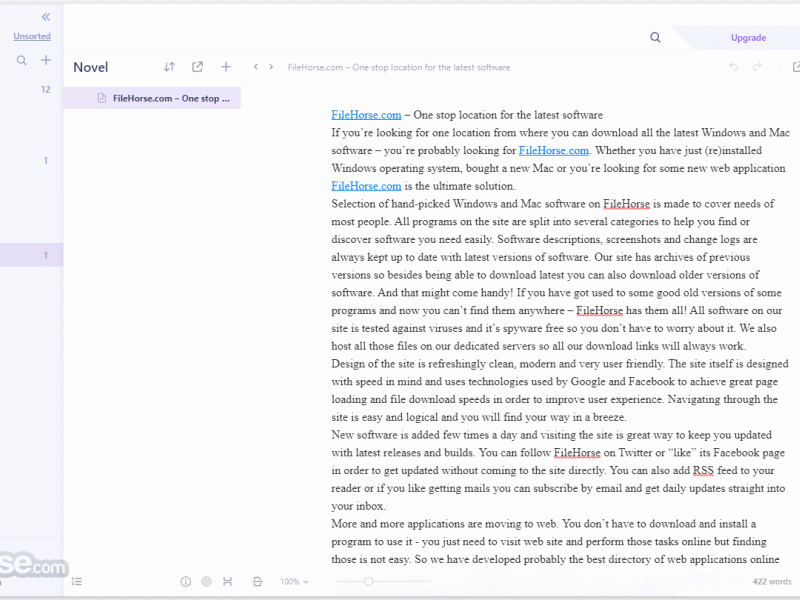Add a new folder with sidebar plus icon

(46, 60)
